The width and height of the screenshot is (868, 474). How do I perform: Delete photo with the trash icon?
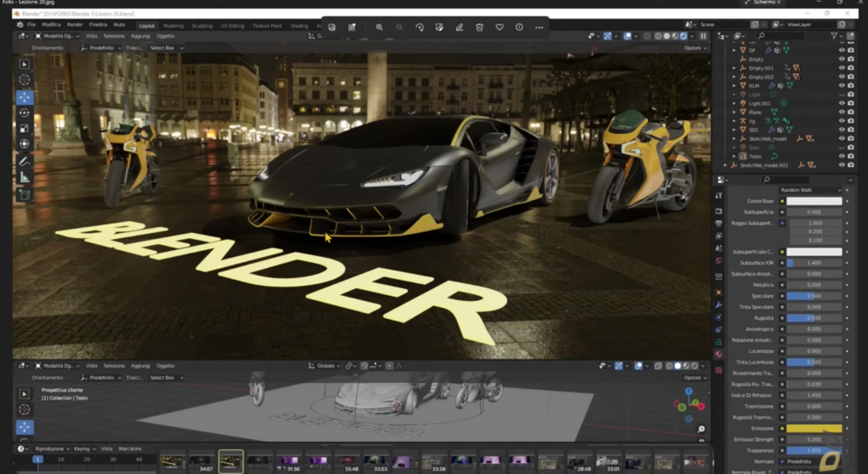(480, 27)
